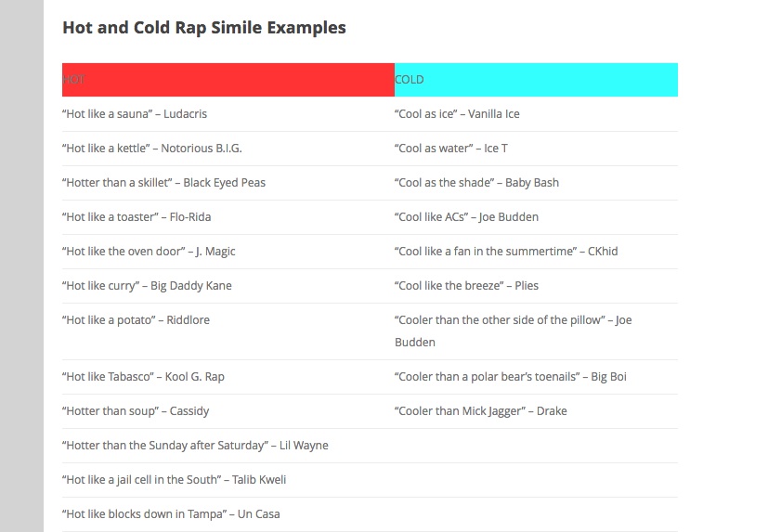Click the red HOT column header
This screenshot has width=768, height=532.
pos(228,80)
